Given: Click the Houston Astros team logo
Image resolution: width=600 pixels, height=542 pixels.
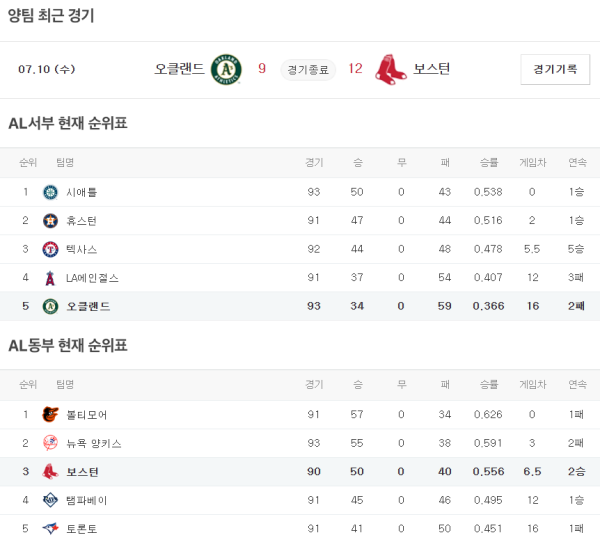Looking at the screenshot, I should point(50,221).
